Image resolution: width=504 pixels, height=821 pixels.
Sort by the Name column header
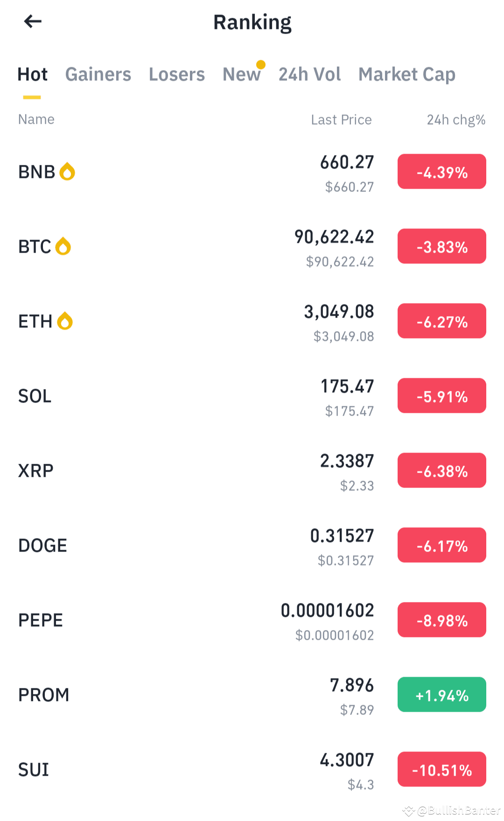click(x=36, y=120)
